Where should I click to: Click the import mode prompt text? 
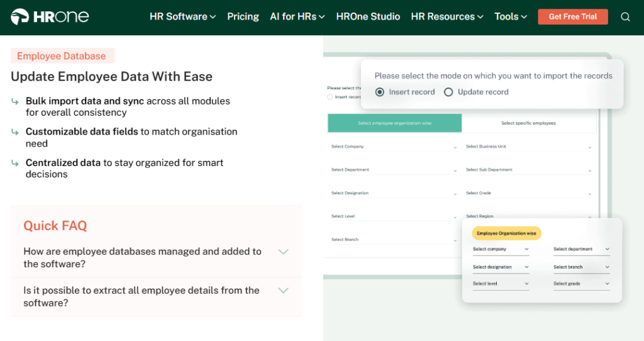(x=493, y=76)
